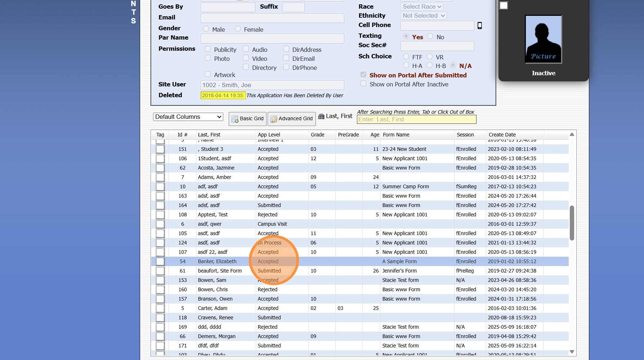This screenshot has width=644, height=360.
Task: Open the Select Race dropdown
Action: [x=421, y=6]
